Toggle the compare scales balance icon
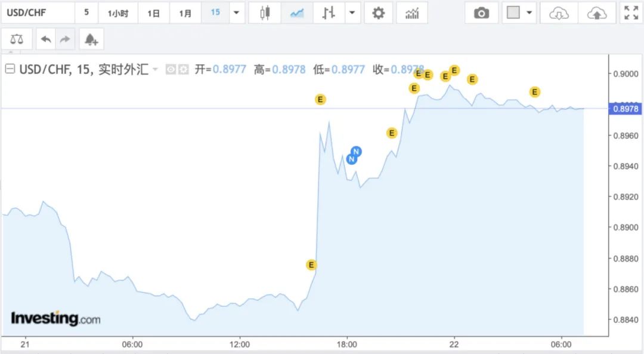Image resolution: width=644 pixels, height=354 pixels. tap(17, 38)
